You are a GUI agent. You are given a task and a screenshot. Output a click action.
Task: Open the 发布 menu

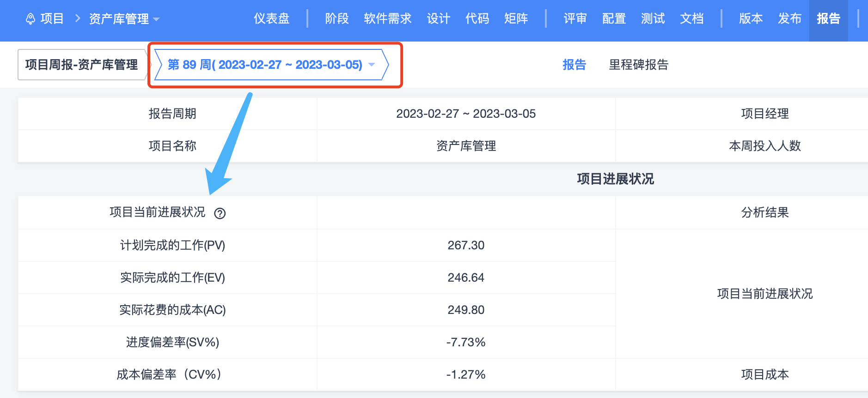coord(789,18)
